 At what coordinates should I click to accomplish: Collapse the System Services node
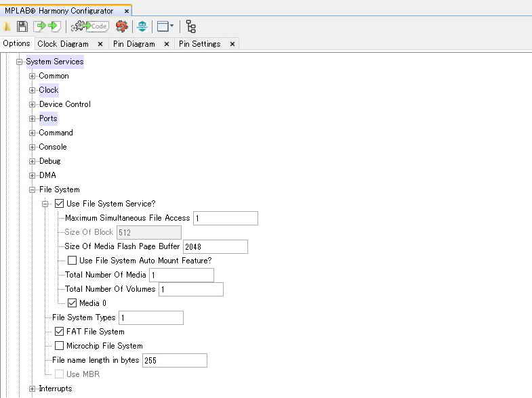coord(20,62)
